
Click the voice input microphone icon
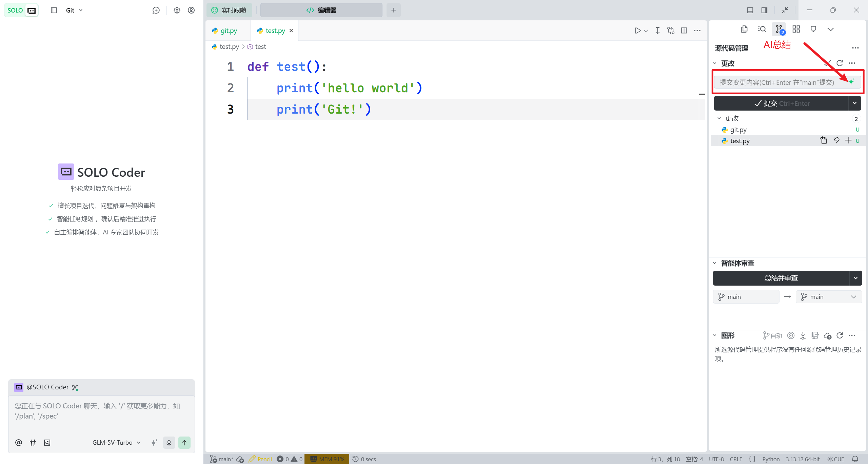tap(169, 442)
